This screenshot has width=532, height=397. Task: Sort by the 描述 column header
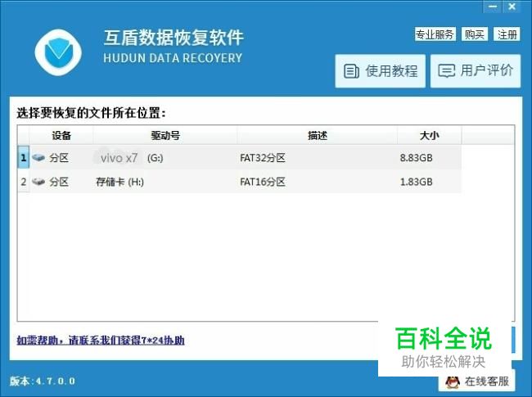(318, 136)
